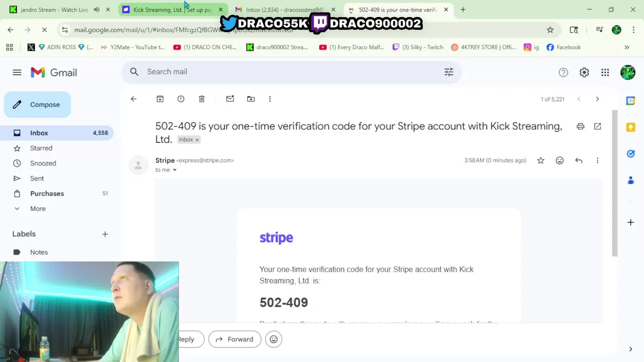
Task: Compose a new email
Action: pyautogui.click(x=38, y=105)
